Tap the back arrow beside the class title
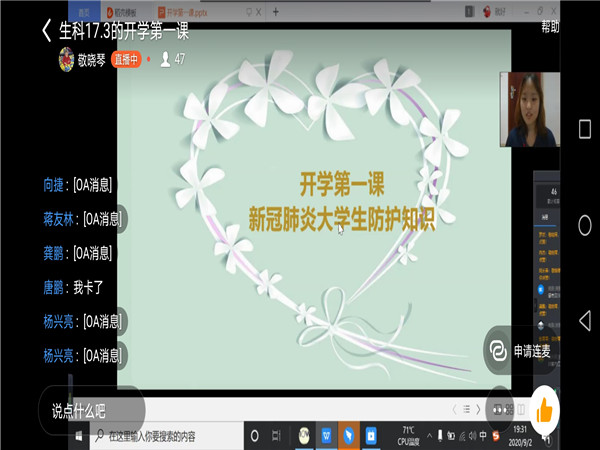 click(x=47, y=30)
